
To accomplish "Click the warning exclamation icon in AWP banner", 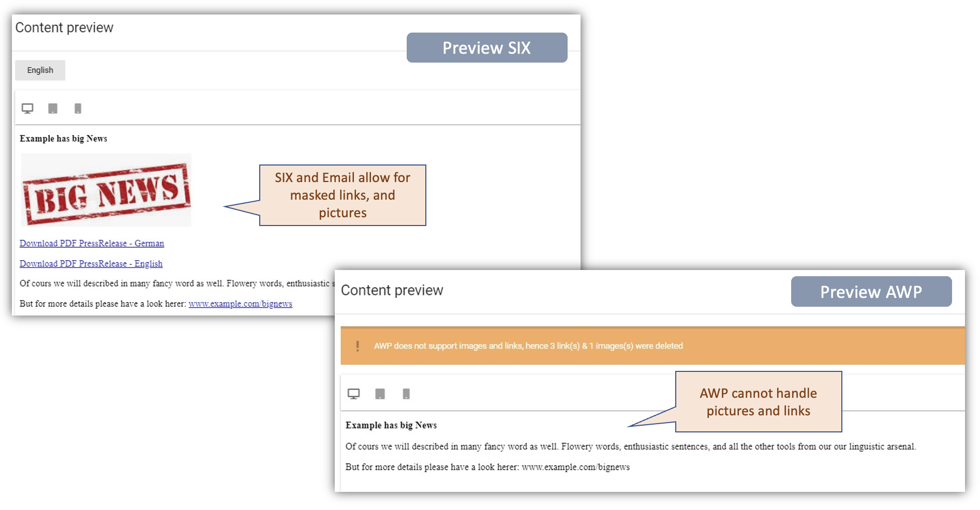I will click(x=359, y=346).
